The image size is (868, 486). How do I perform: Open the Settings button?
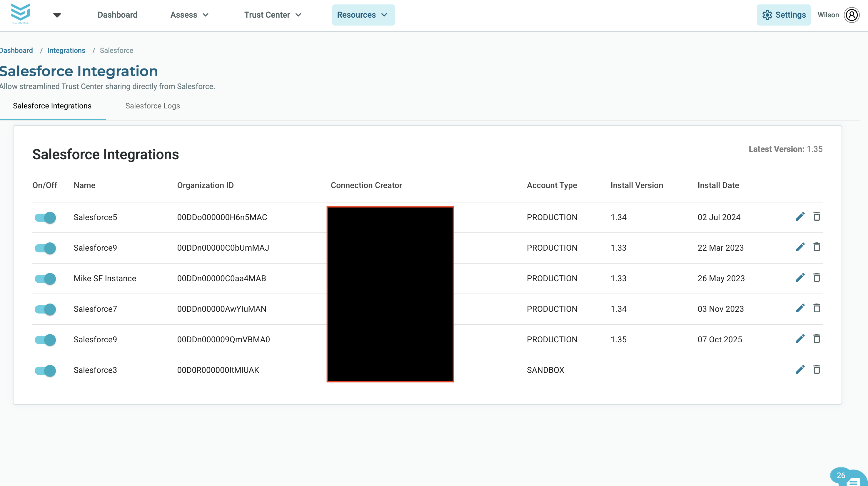coord(783,15)
